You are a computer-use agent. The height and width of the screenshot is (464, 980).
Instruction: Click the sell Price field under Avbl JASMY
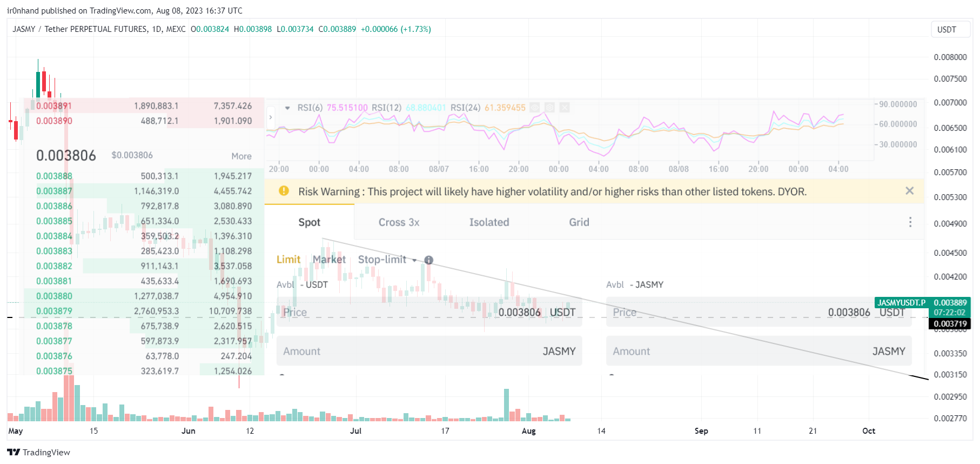coord(759,312)
